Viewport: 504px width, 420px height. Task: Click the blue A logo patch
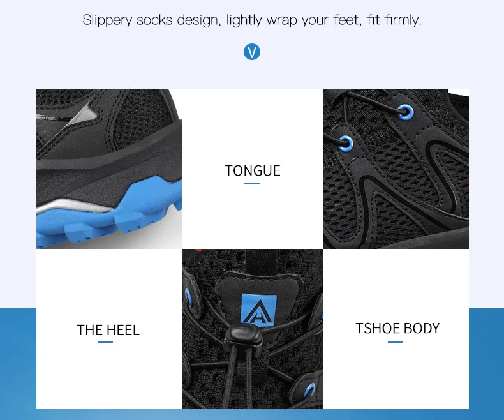(x=259, y=308)
